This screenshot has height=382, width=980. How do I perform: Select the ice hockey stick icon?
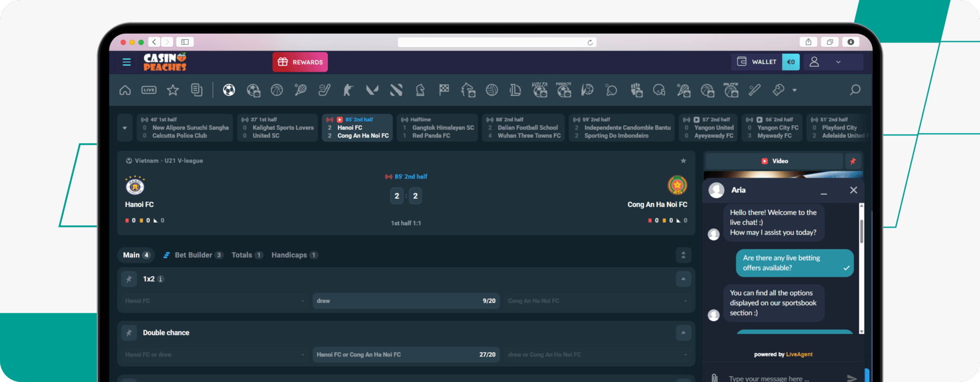(x=324, y=90)
